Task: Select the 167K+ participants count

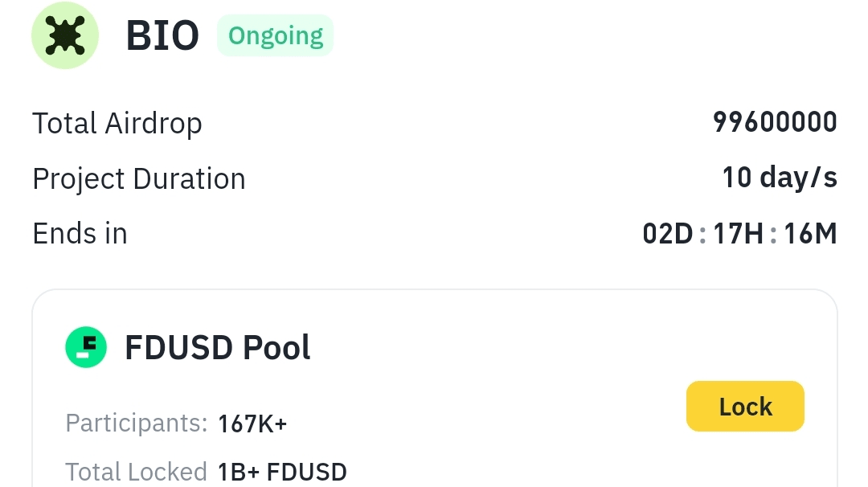Action: (252, 424)
